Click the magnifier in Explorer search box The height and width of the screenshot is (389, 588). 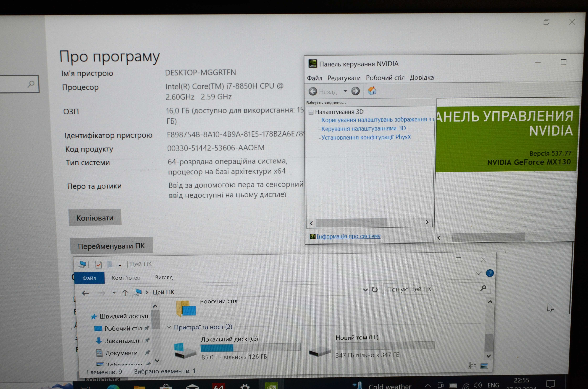pyautogui.click(x=483, y=288)
